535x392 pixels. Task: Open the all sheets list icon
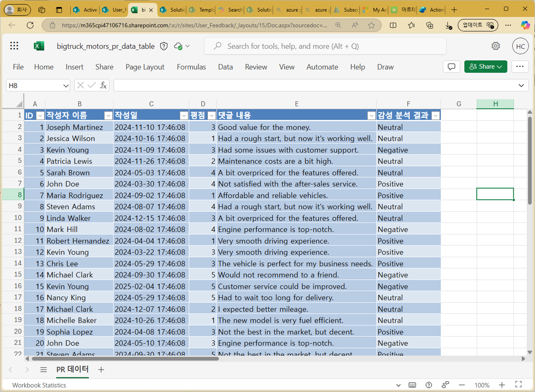44,369
